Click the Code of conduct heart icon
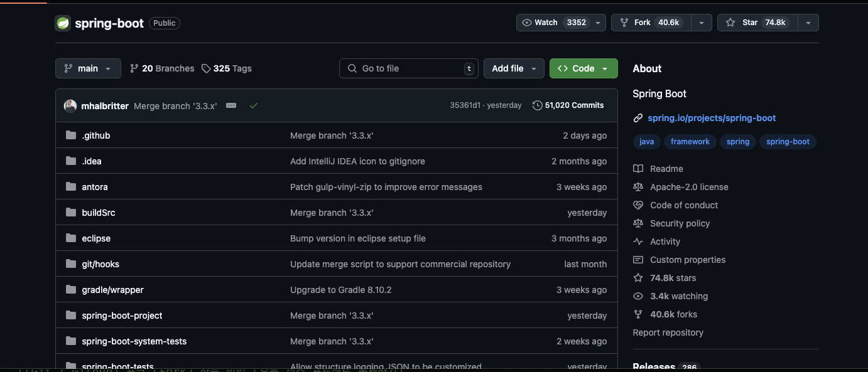The image size is (868, 372). coord(638,205)
